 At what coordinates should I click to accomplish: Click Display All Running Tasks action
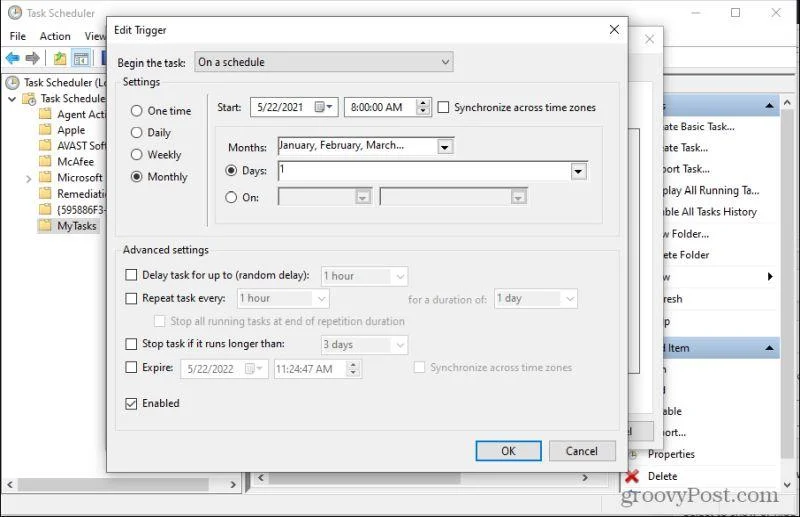[x=711, y=190]
